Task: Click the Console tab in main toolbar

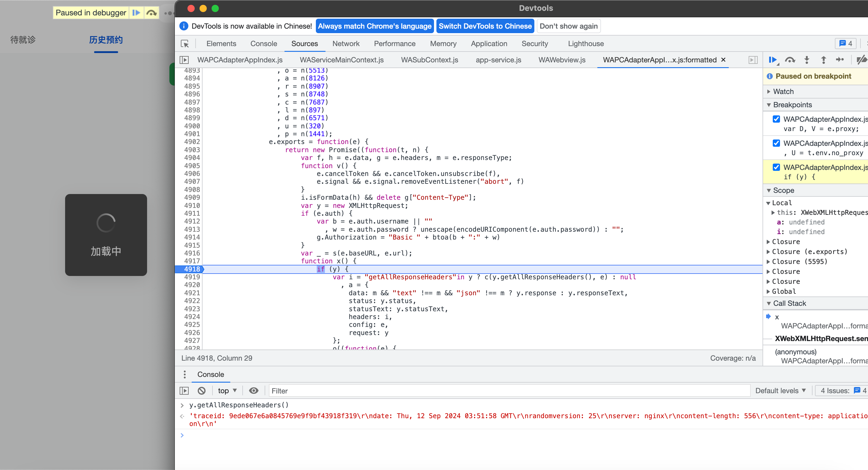Action: (x=263, y=44)
